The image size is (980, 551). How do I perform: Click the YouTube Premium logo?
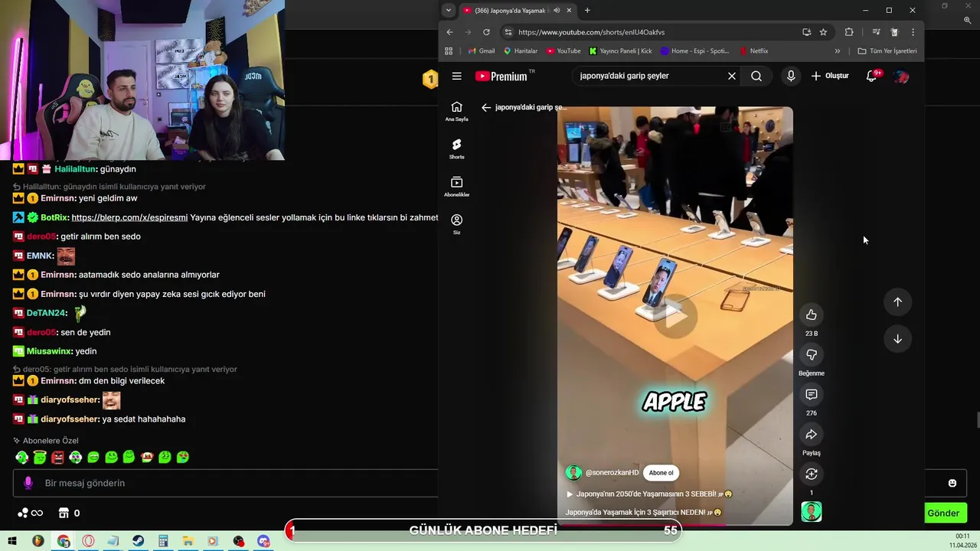click(x=501, y=76)
